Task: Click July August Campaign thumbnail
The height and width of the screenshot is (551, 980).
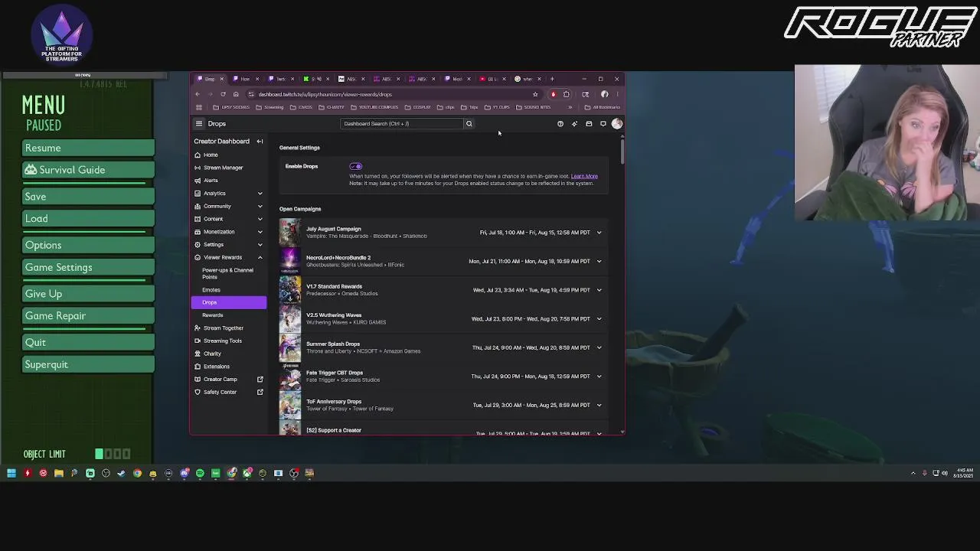Action: (290, 233)
